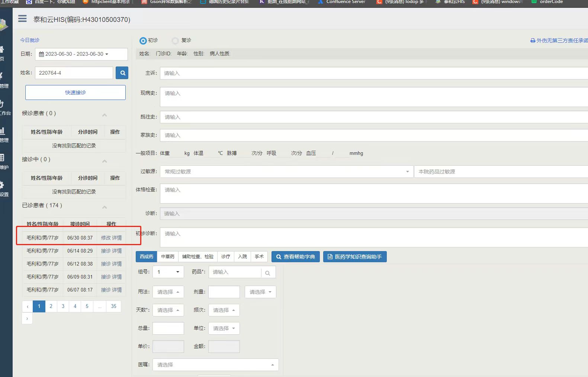Click the patient name search magnifier button
The image size is (588, 377).
122,73
